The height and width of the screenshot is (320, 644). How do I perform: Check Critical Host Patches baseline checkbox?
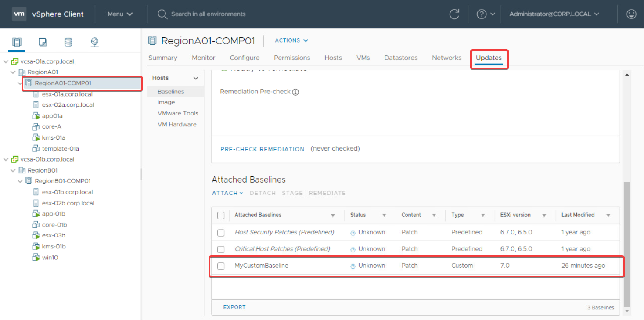coord(221,249)
